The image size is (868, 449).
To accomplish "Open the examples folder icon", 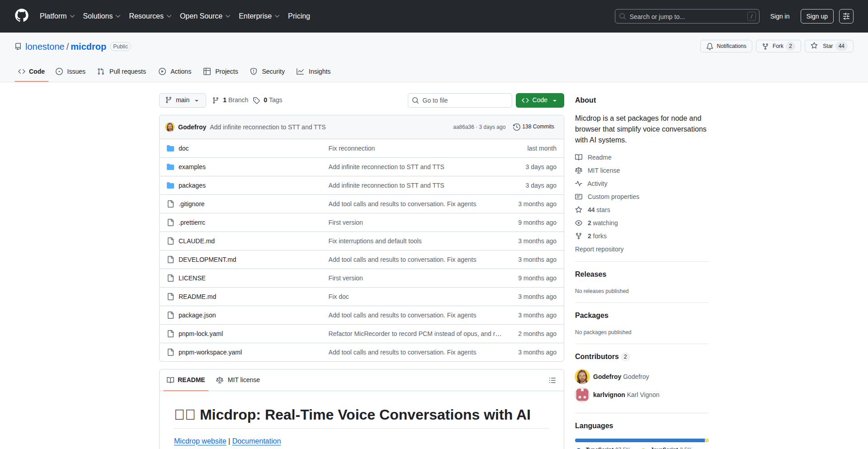I will (170, 167).
